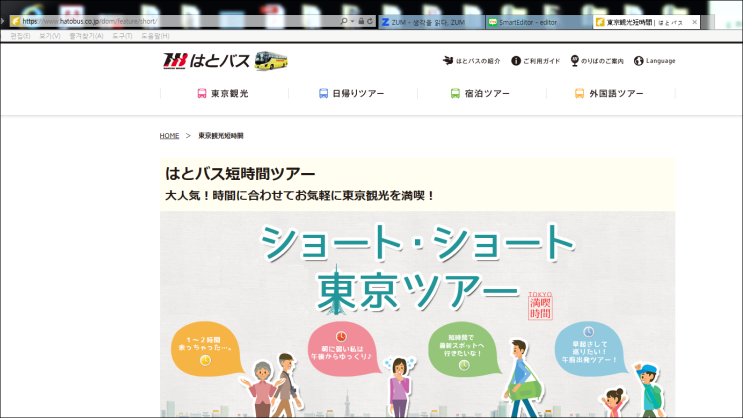Open the 즐겨찾기(A) menu

[x=86, y=36]
